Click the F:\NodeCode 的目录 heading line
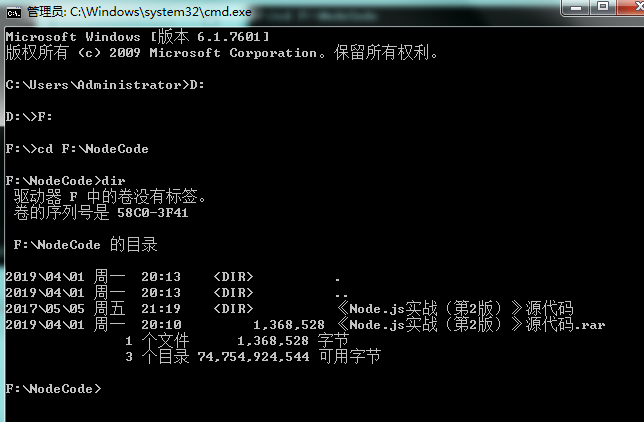644x422 pixels. (x=85, y=245)
